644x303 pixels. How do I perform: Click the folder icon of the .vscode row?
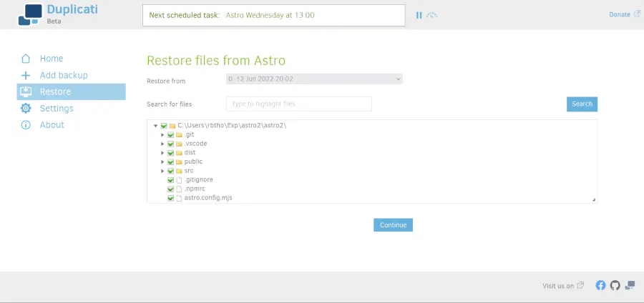[x=179, y=144]
